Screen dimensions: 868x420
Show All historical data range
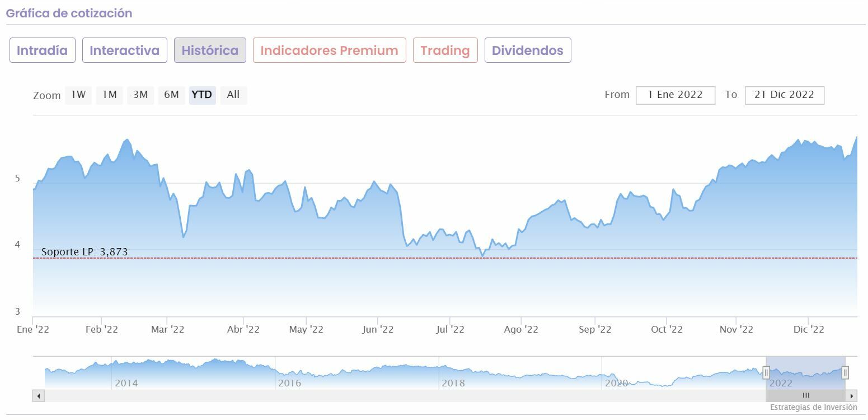(x=233, y=95)
